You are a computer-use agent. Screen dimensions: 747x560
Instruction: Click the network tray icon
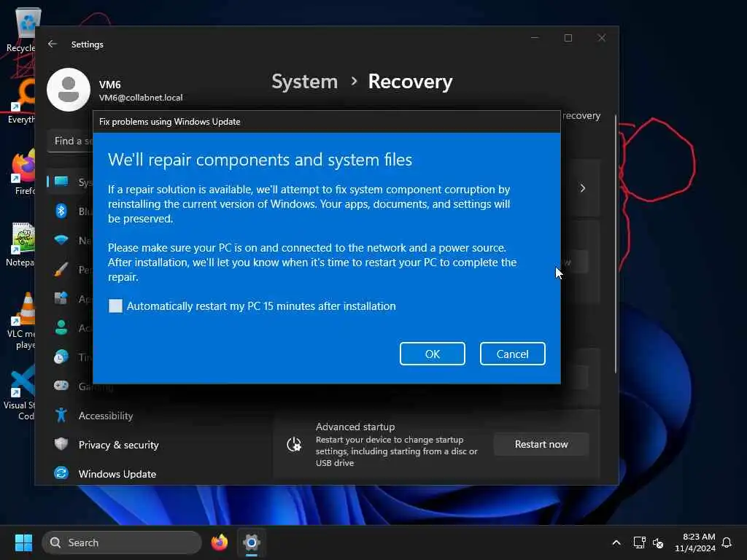639,542
